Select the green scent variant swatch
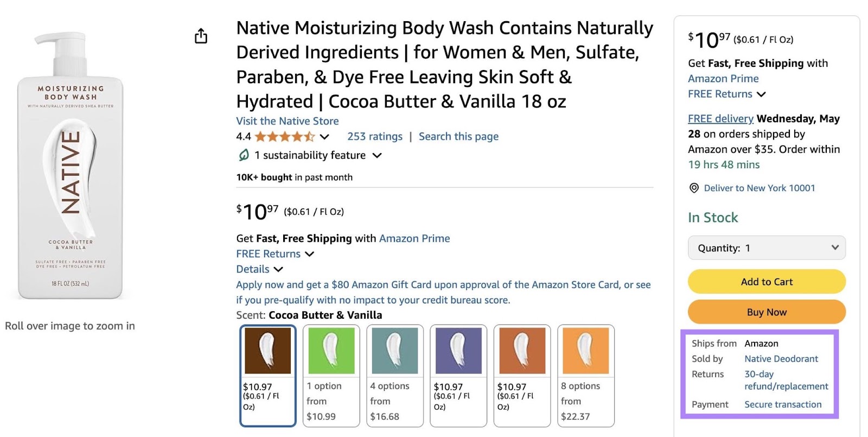This screenshot has width=868, height=437. (331, 350)
